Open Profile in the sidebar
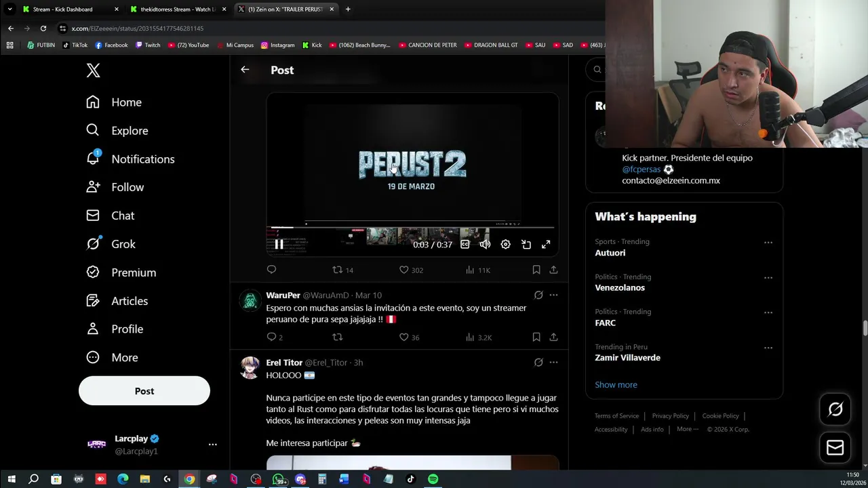Image resolution: width=868 pixels, height=488 pixels. point(115,329)
